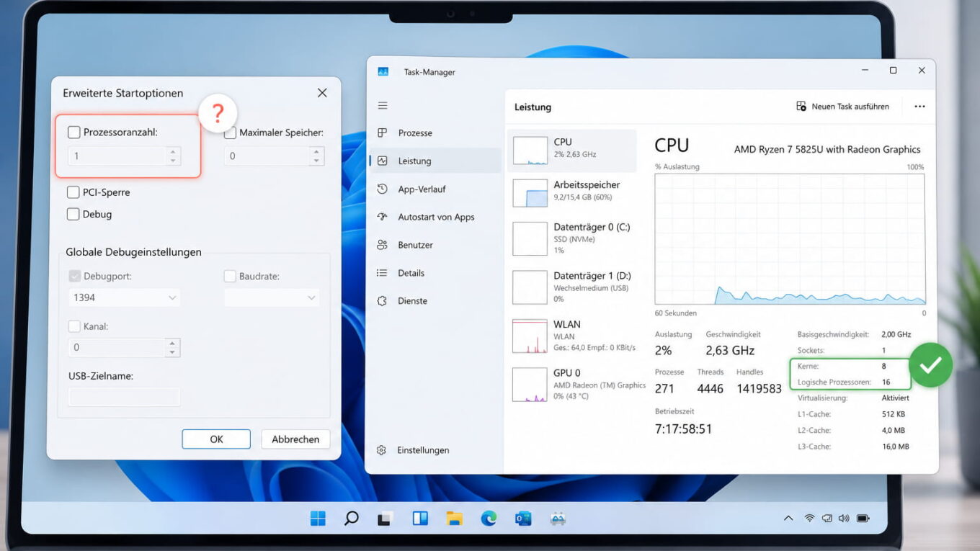
Task: Open Task View from the taskbar
Action: [x=386, y=519]
